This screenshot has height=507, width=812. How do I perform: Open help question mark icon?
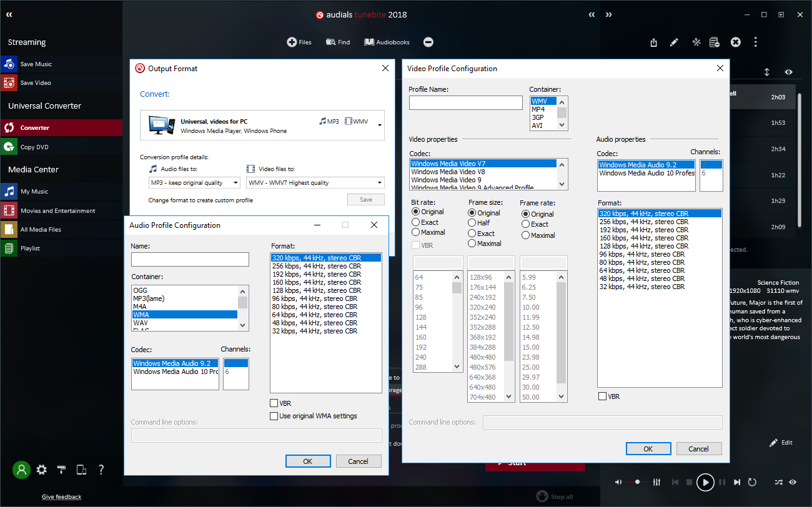pyautogui.click(x=101, y=470)
